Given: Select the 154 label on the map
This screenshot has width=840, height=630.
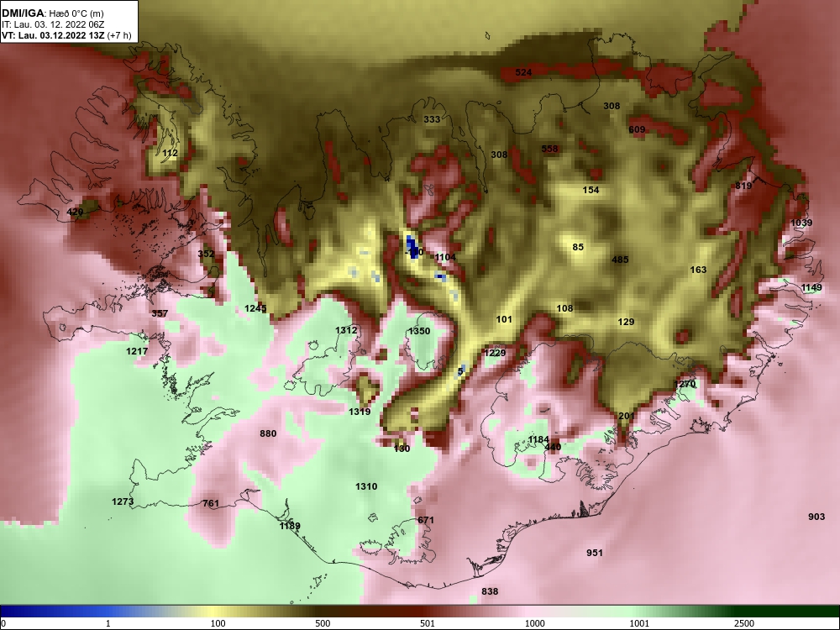Looking at the screenshot, I should (591, 190).
